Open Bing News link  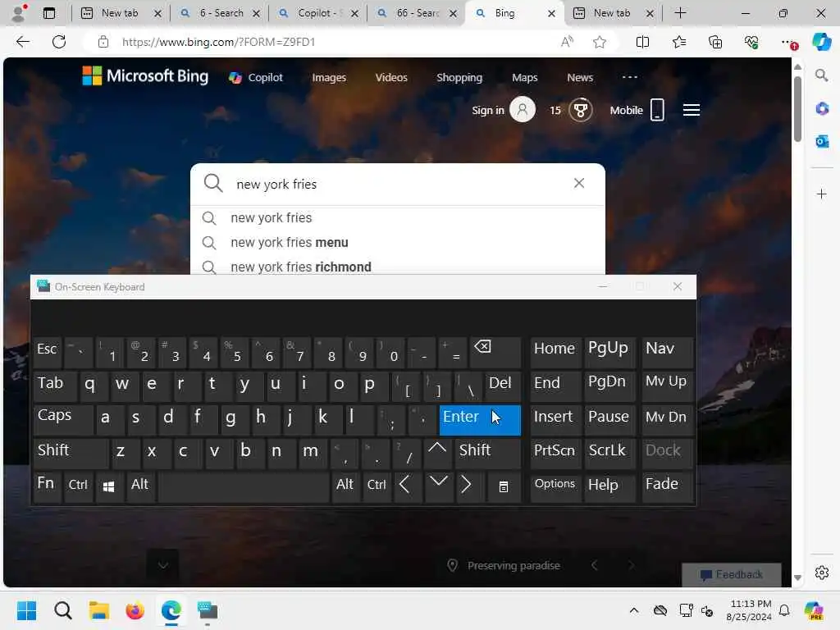[x=580, y=78]
